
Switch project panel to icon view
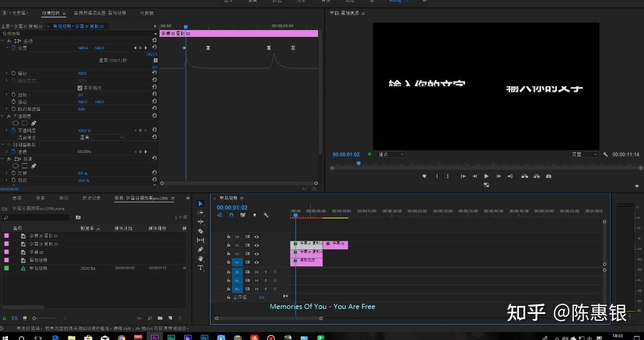(x=25, y=318)
